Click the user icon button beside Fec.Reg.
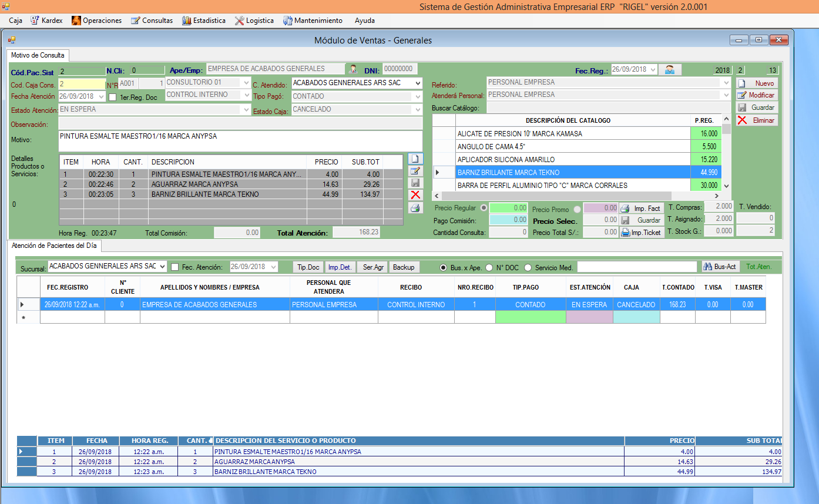The height and width of the screenshot is (504, 819). (x=670, y=69)
